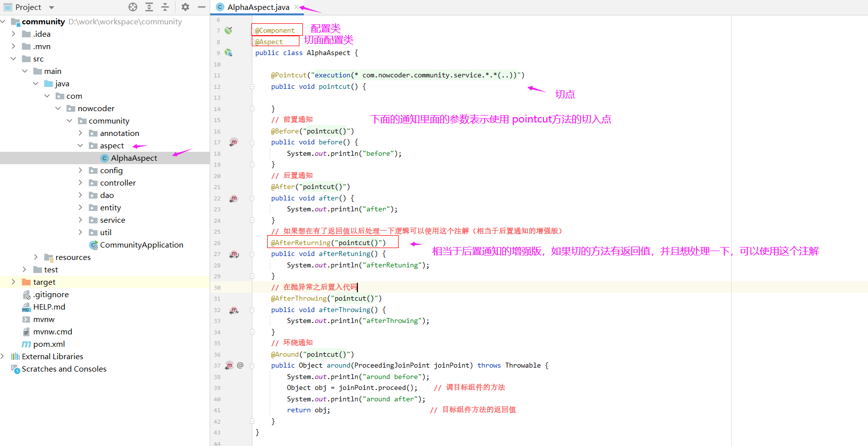868x446 pixels.
Task: Expand the test folder
Action: (x=25, y=269)
